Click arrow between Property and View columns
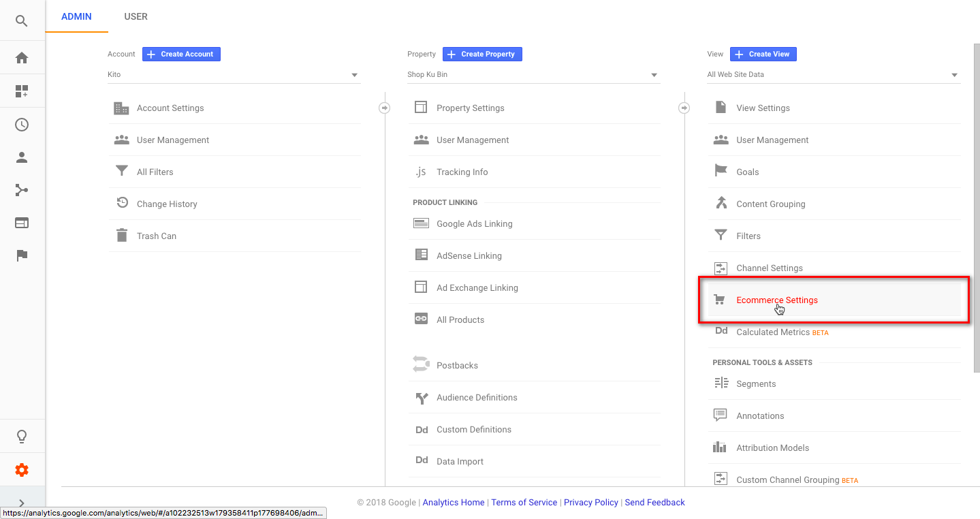The width and height of the screenshot is (980, 519). (684, 108)
